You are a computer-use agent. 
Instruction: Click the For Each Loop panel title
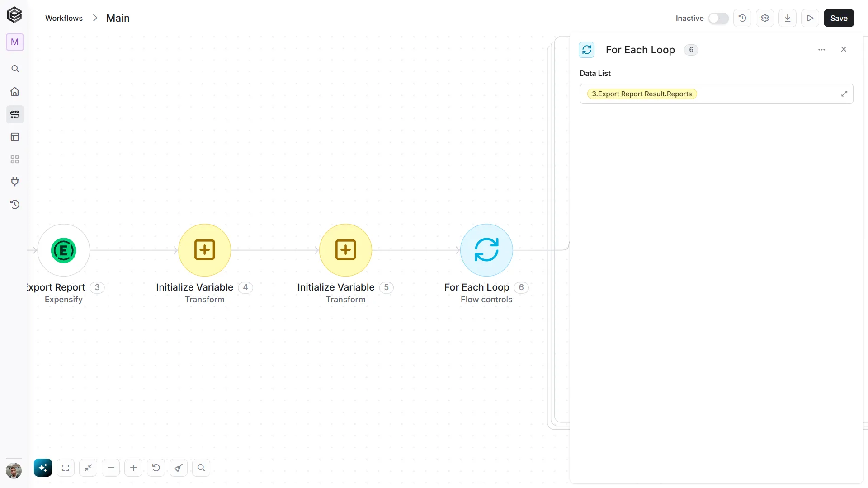(x=640, y=50)
